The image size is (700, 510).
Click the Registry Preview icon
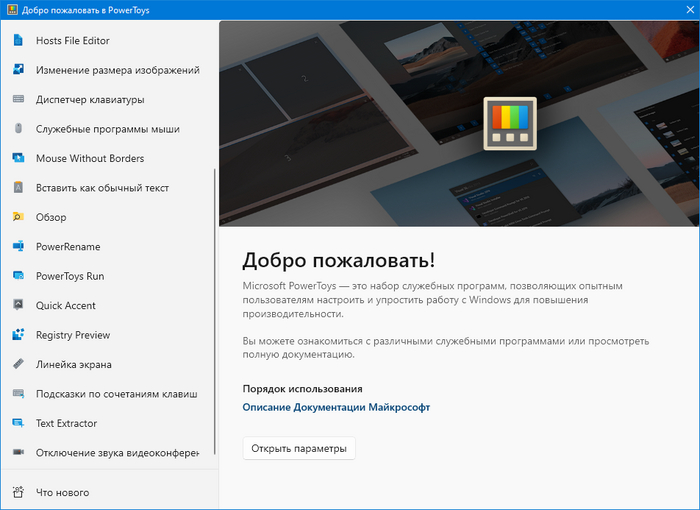click(x=18, y=334)
